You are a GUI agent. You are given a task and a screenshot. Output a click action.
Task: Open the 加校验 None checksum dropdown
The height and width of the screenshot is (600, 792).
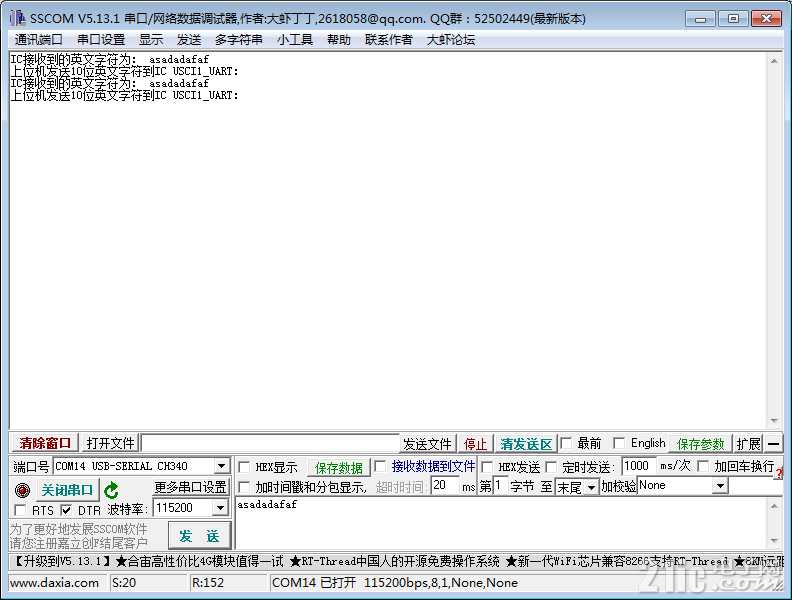coord(720,486)
